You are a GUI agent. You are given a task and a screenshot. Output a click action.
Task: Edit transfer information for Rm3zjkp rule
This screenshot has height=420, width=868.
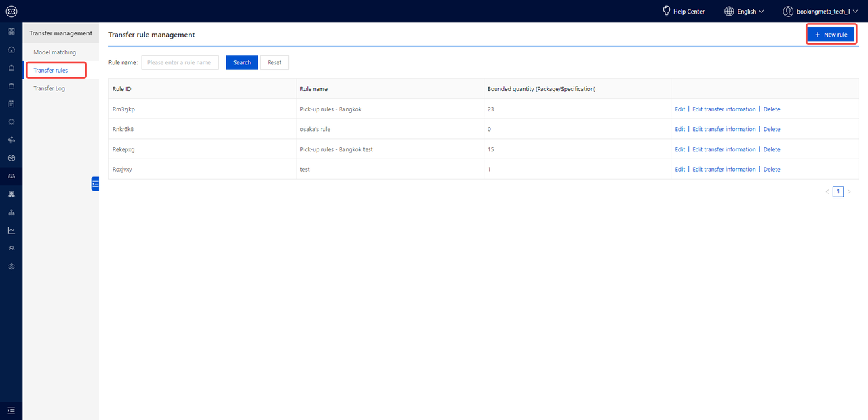(x=724, y=109)
